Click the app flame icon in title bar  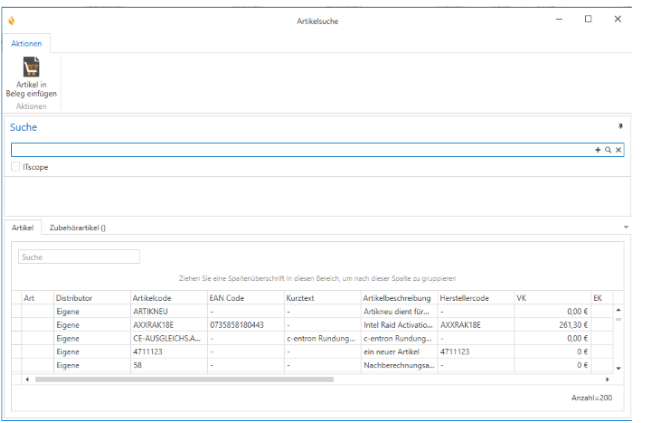[x=11, y=20]
